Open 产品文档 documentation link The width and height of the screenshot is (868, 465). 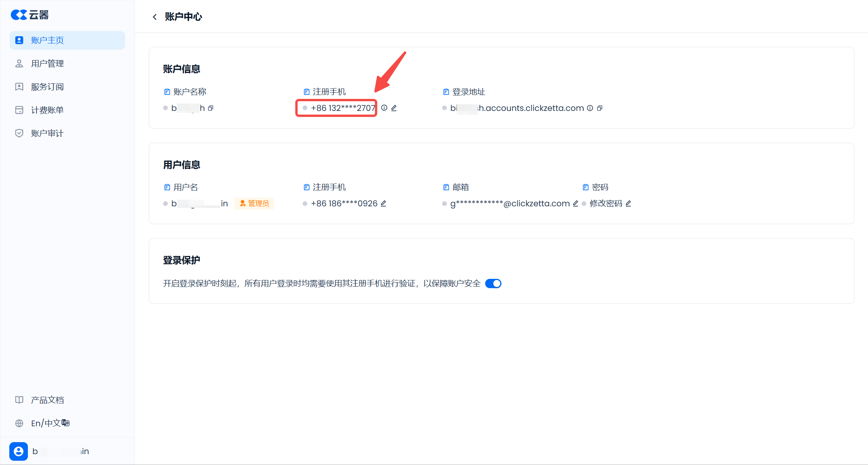(x=47, y=400)
